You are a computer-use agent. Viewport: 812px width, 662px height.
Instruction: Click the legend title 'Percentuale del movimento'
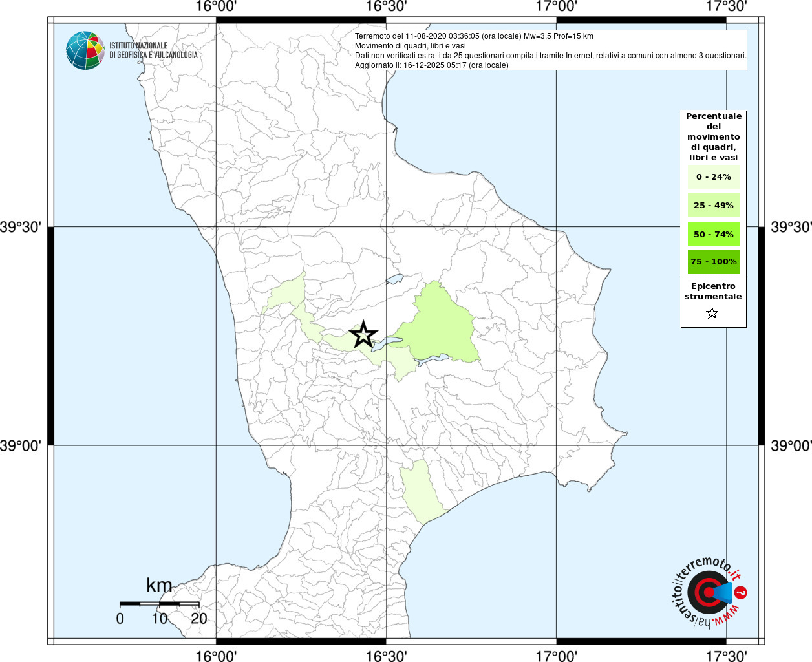point(714,136)
